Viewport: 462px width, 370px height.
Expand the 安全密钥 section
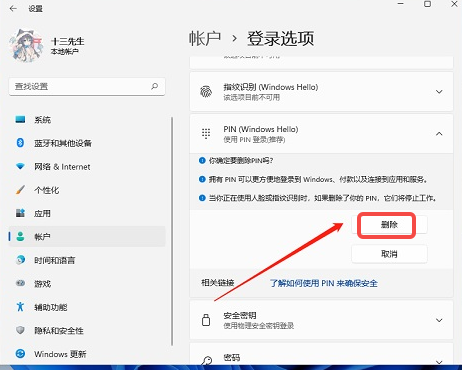(x=439, y=320)
